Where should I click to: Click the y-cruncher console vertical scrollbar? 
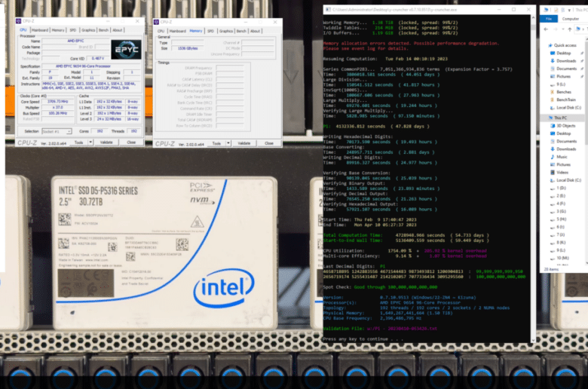point(533,179)
